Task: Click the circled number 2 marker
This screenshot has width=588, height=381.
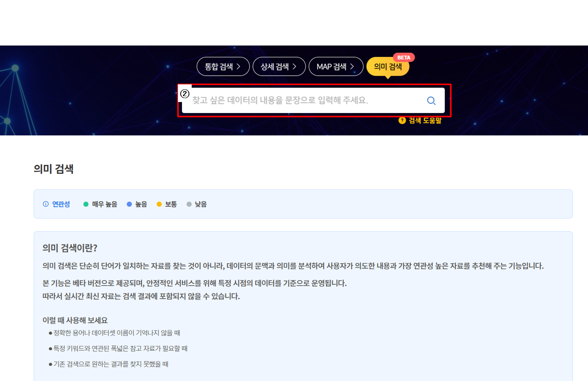Action: pos(185,94)
